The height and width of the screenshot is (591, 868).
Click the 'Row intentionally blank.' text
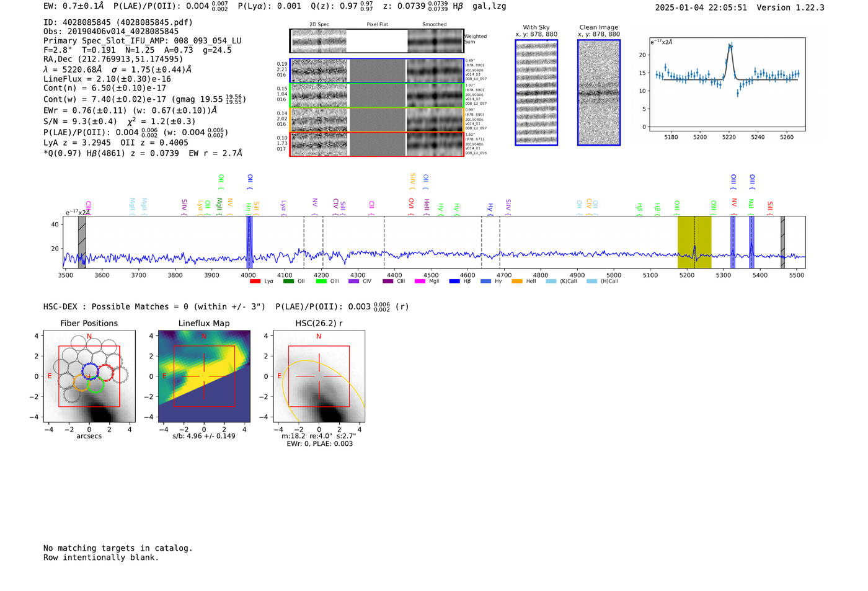click(x=101, y=558)
